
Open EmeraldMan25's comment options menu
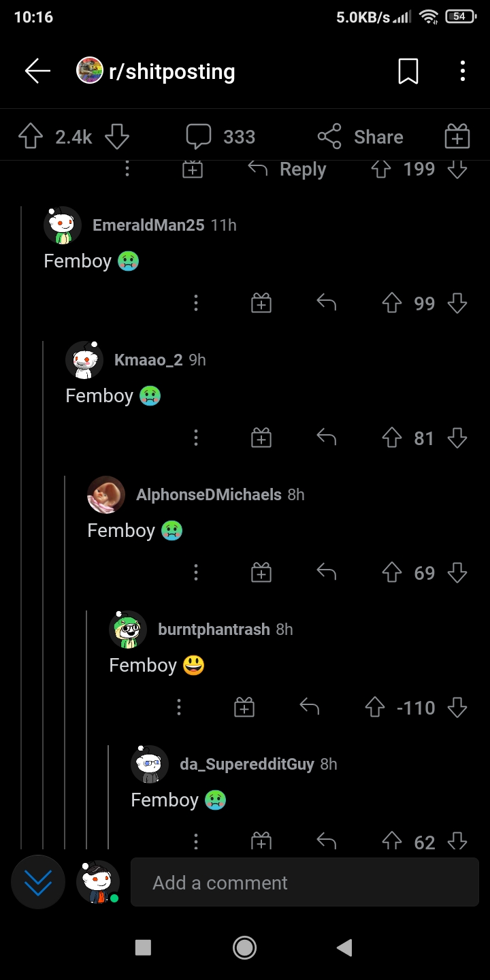(196, 303)
